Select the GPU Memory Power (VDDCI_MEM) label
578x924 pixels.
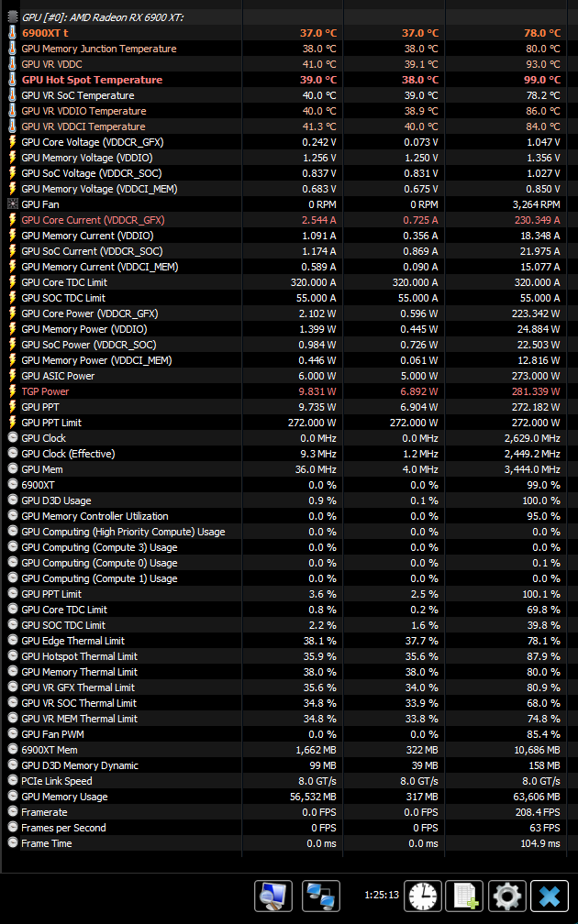(96, 360)
